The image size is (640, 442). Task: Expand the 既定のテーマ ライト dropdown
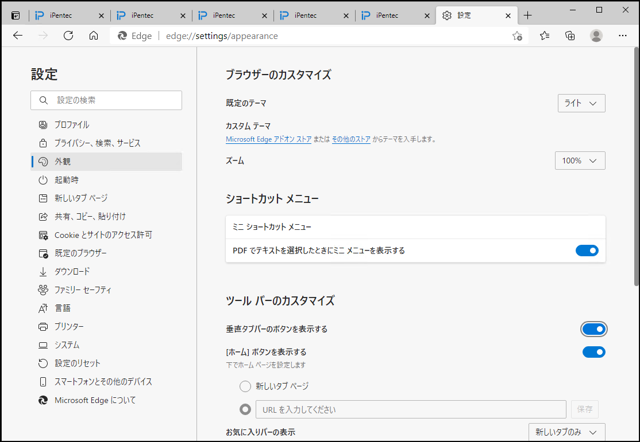(x=581, y=103)
